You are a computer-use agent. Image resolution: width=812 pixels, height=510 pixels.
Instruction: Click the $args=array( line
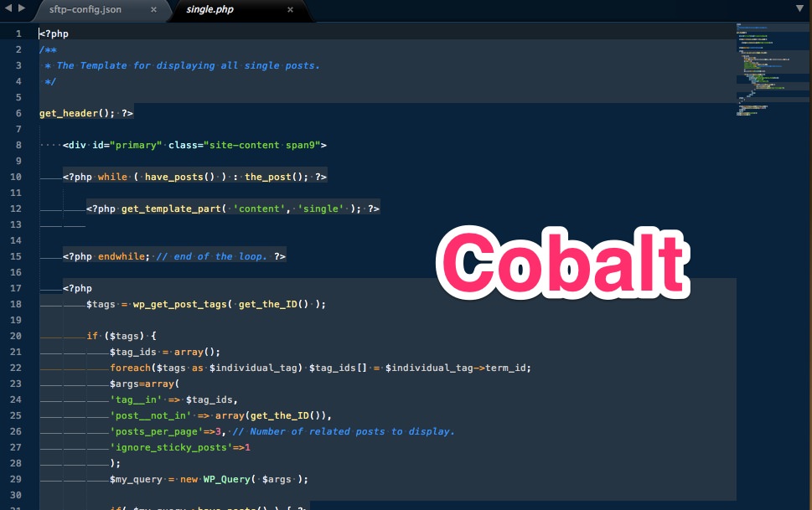144,384
